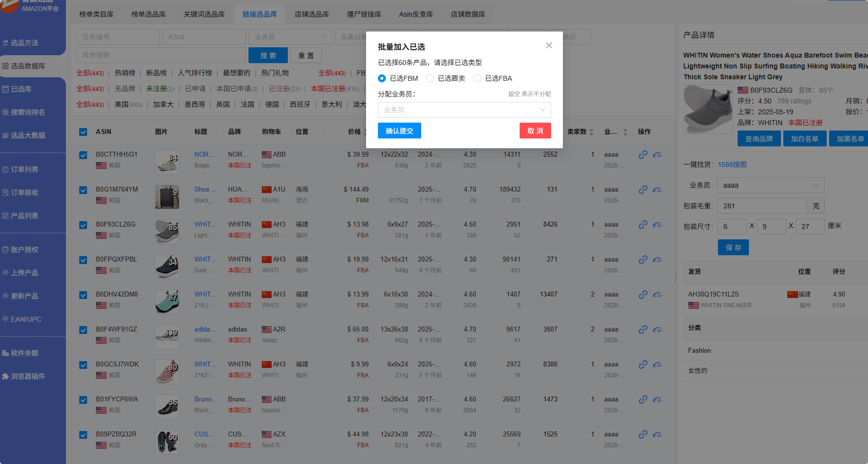The height and width of the screenshot is (464, 868).
Task: Open link icon for B01FYCP6WA row
Action: (x=643, y=399)
